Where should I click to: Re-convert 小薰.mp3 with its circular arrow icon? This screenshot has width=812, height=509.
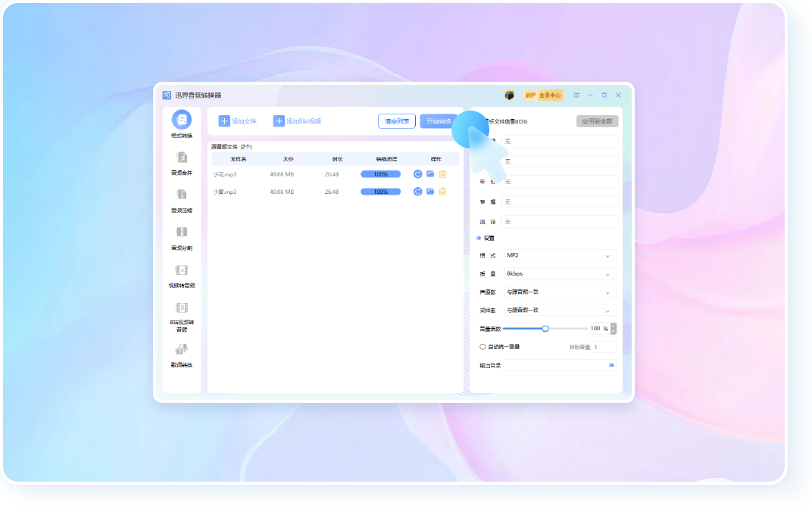pos(417,192)
